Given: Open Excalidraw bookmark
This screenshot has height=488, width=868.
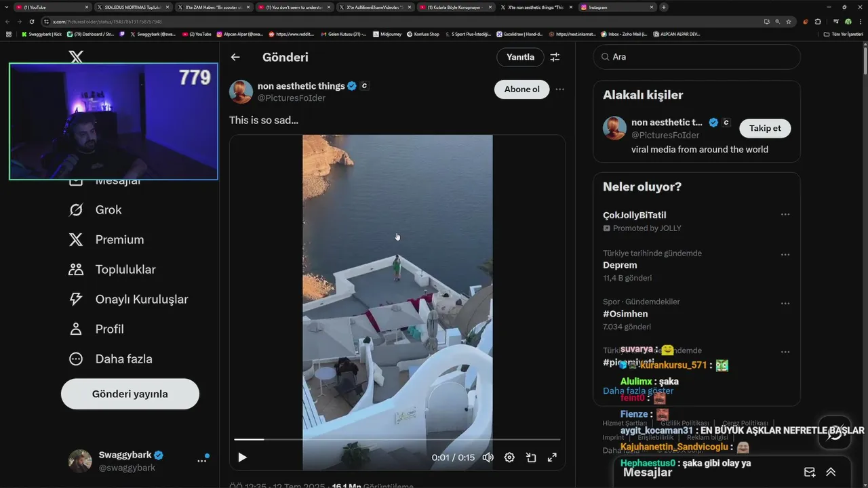Looking at the screenshot, I should (519, 34).
